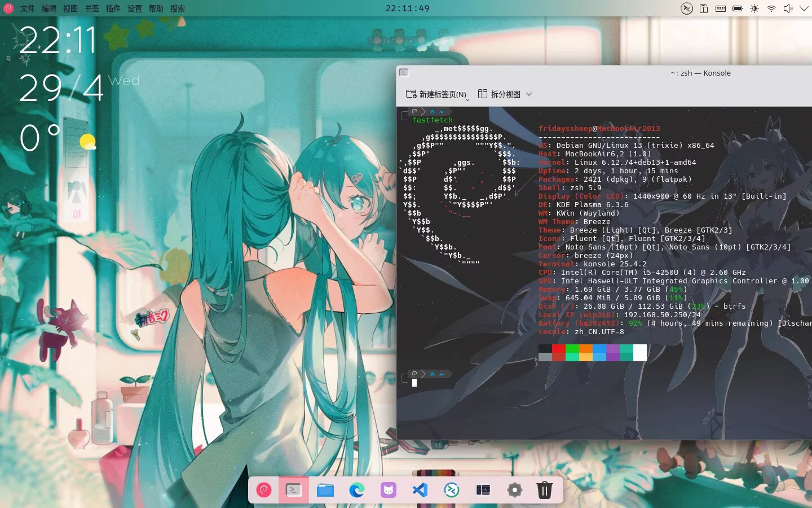Click the "MacBookAir6,2 (1.0)" host value
Viewport: 812px width, 508px height.
[x=608, y=154]
